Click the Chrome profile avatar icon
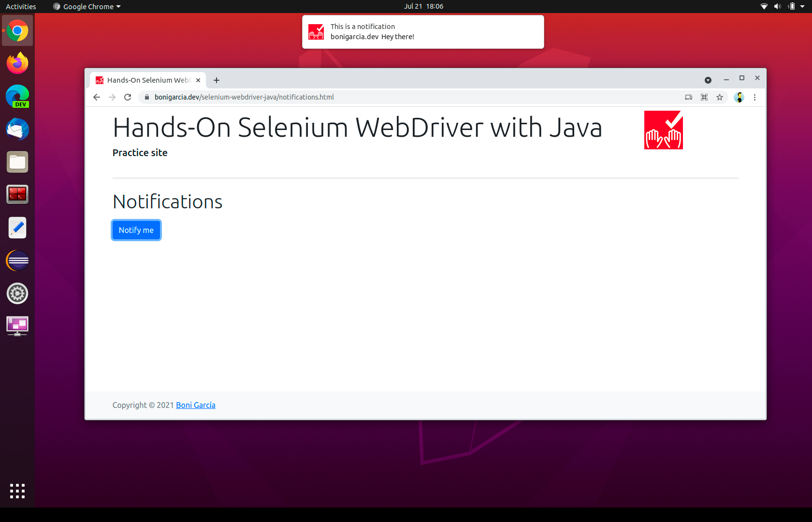The width and height of the screenshot is (812, 522). 739,97
